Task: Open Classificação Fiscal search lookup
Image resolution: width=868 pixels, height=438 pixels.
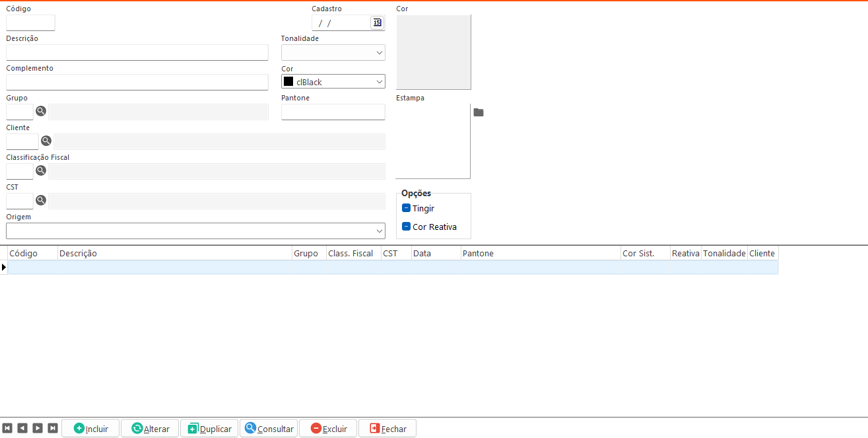Action: pos(41,170)
